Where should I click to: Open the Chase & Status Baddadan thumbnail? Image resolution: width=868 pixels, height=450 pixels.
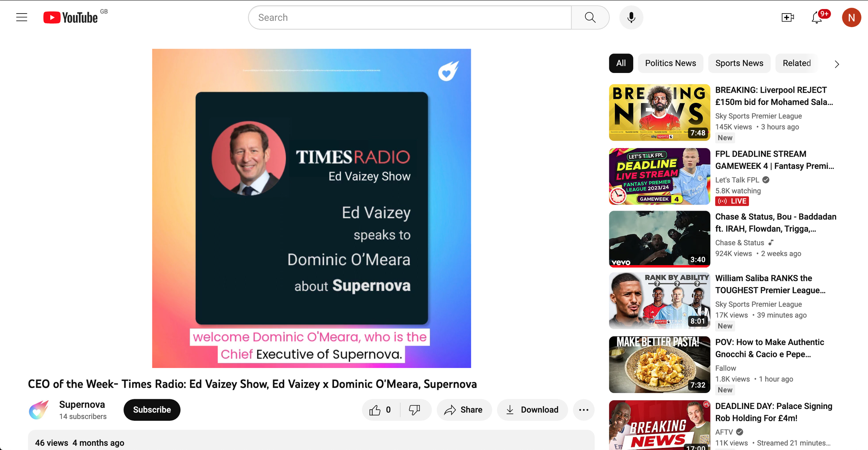pos(659,239)
